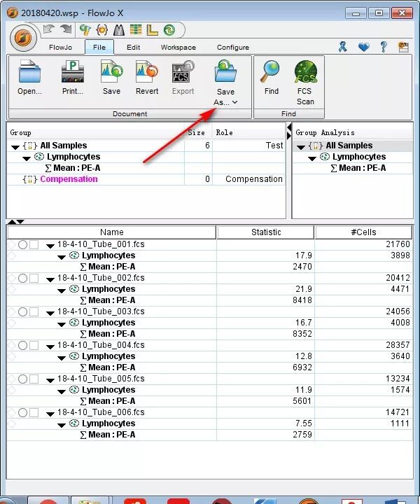Click the Revert icon
Image resolution: width=420 pixels, height=504 pixels.
point(147,71)
